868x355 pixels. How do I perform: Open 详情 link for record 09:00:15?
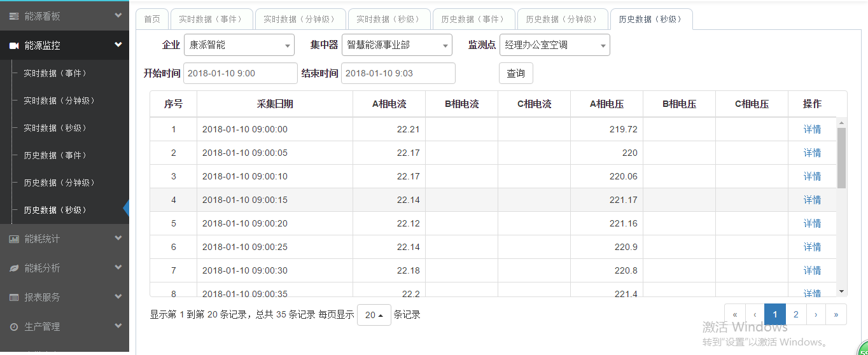coord(812,200)
